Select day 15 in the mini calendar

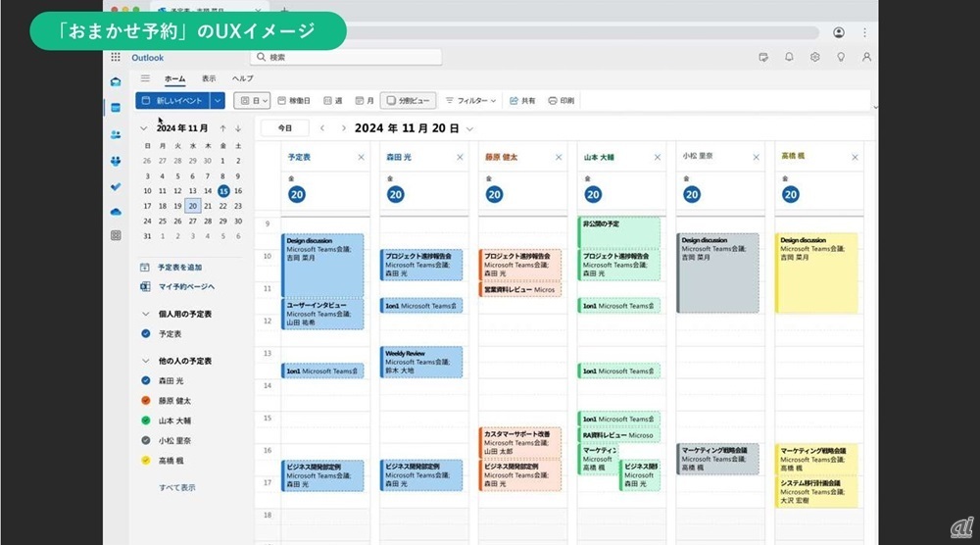tap(223, 190)
